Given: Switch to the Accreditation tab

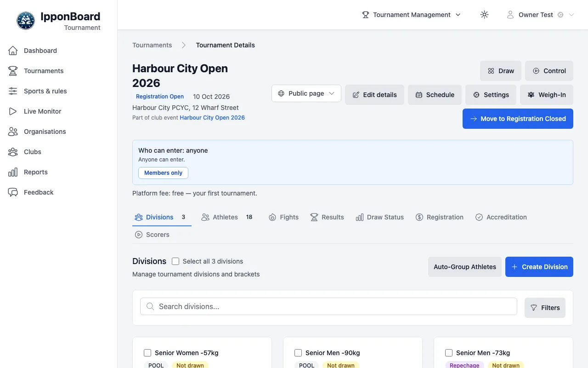Looking at the screenshot, I should [501, 217].
